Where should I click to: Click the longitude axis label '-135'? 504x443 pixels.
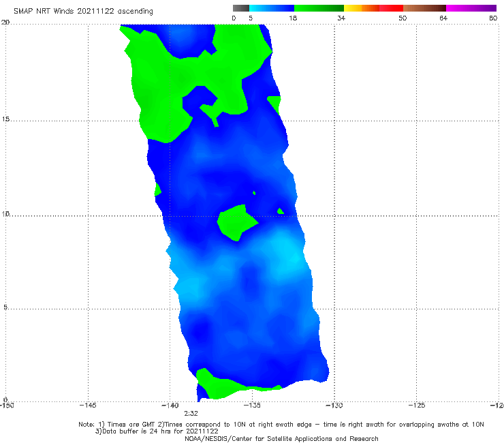(x=252, y=406)
